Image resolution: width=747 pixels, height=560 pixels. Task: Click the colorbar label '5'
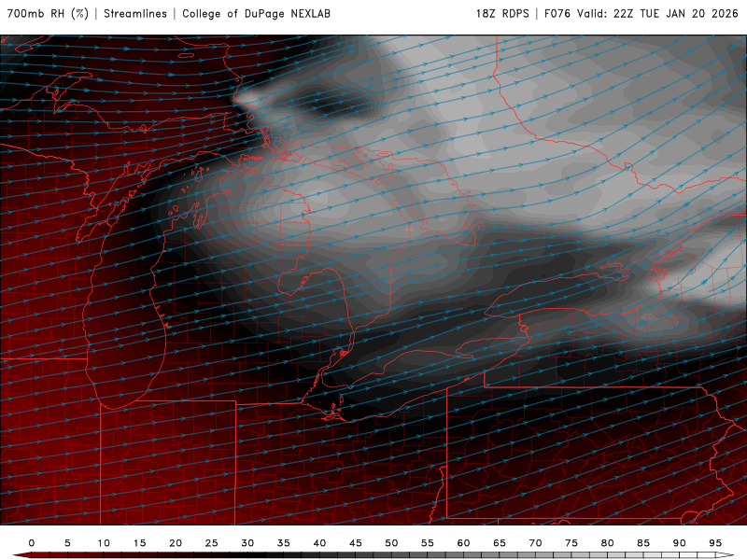tap(67, 543)
